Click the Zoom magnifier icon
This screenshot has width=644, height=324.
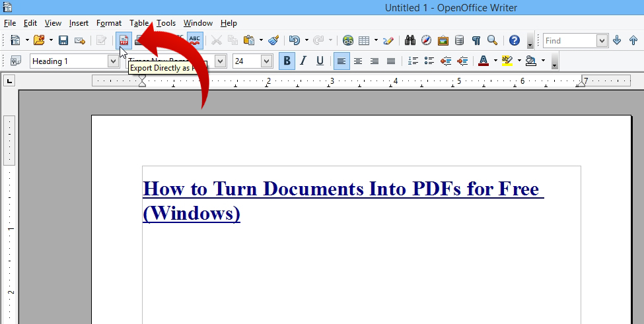click(x=493, y=40)
